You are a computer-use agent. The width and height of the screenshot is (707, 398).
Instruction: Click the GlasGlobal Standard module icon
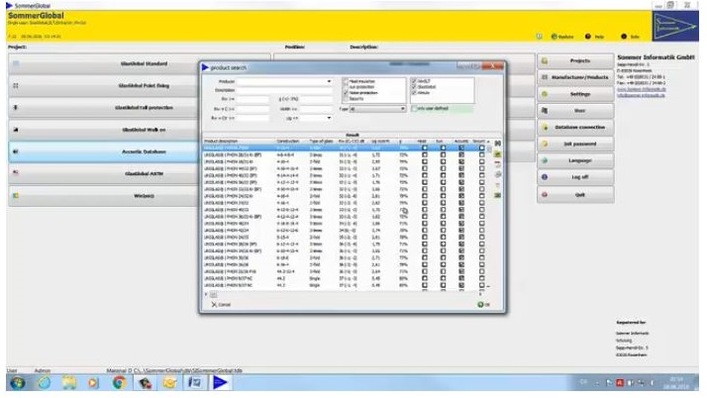pyautogui.click(x=16, y=64)
